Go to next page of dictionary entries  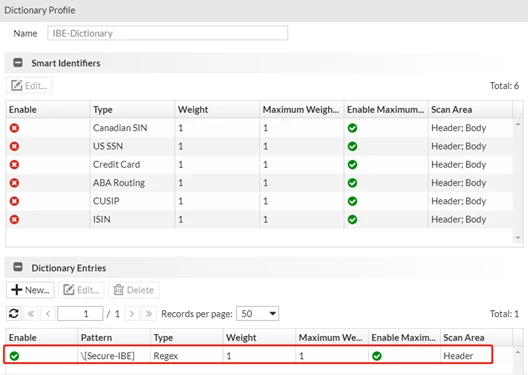pyautogui.click(x=132, y=314)
